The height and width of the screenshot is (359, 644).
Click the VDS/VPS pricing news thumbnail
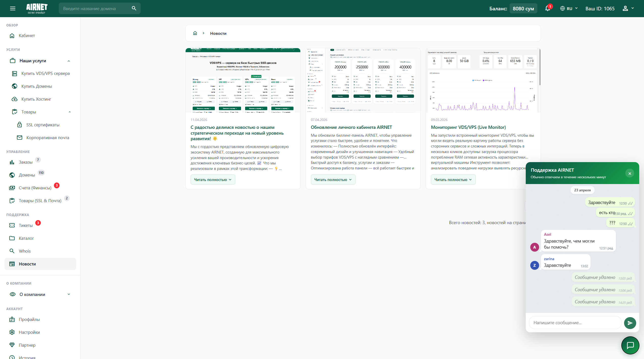pyautogui.click(x=243, y=80)
